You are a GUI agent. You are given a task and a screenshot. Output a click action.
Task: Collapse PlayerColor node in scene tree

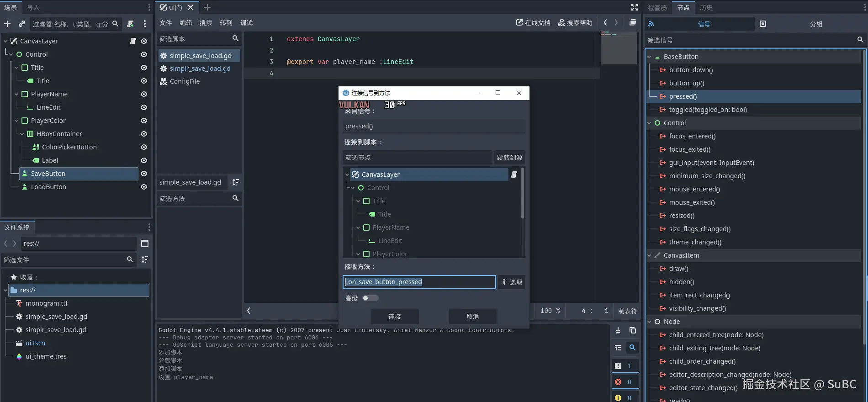(x=16, y=121)
